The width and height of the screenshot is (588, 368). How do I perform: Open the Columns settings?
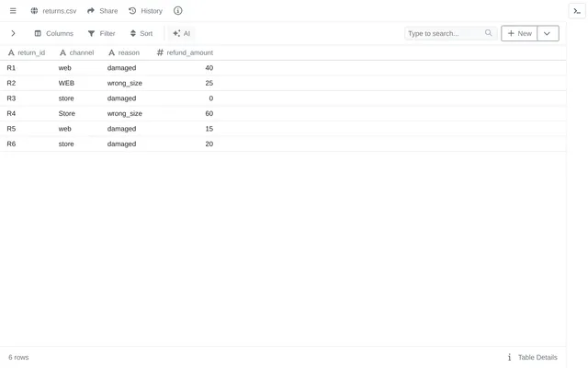[54, 33]
